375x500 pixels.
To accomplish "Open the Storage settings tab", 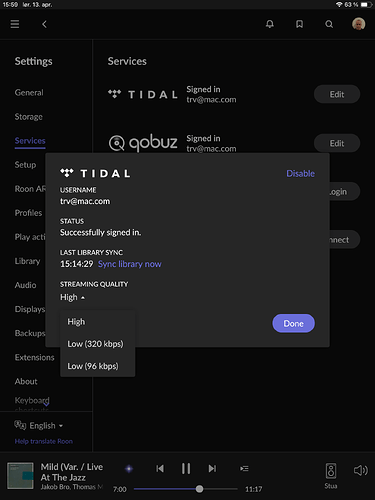I will tap(29, 117).
